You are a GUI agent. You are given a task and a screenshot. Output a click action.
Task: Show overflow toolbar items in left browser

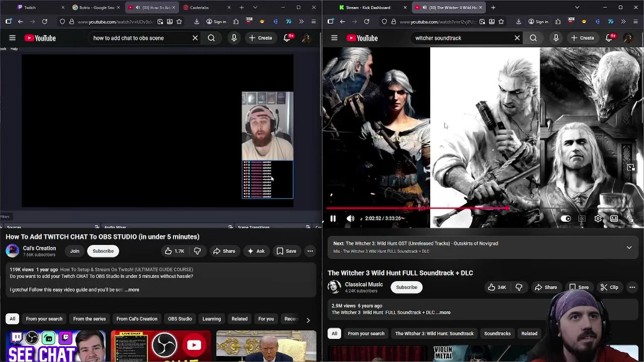(x=301, y=22)
